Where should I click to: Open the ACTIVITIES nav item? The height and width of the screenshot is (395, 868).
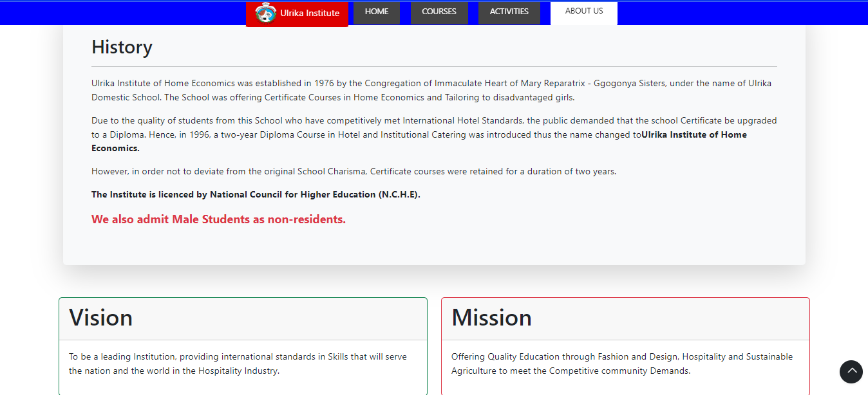click(509, 12)
